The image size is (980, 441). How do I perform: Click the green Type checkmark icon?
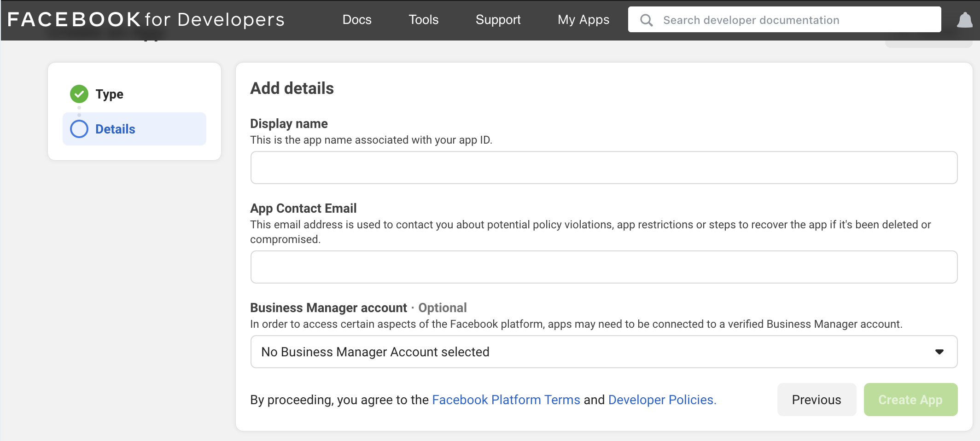click(x=79, y=94)
